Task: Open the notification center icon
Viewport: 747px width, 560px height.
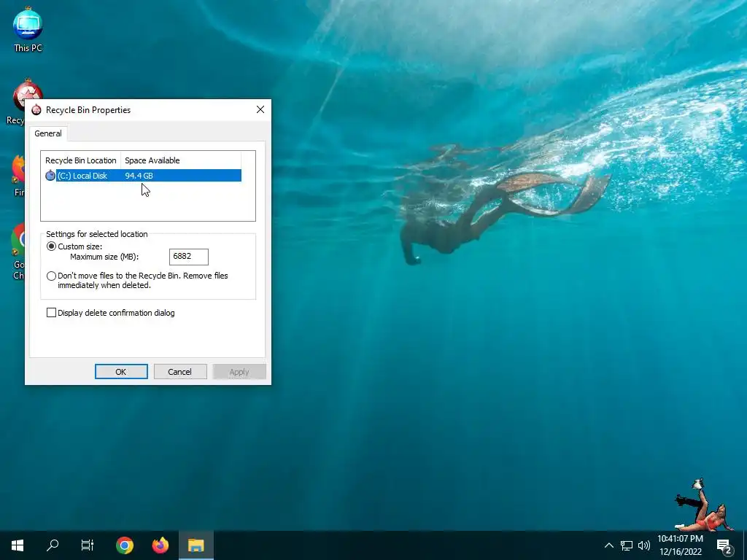Action: tap(724, 545)
